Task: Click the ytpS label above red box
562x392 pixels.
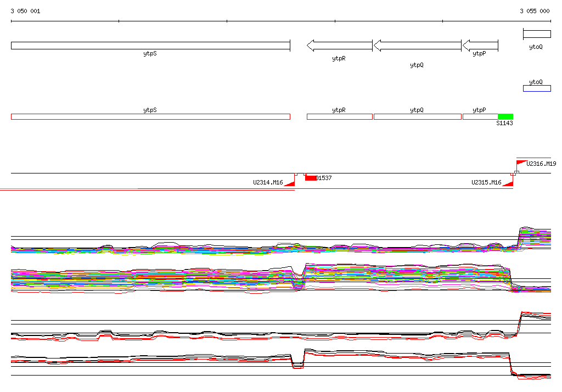Action: 150,110
